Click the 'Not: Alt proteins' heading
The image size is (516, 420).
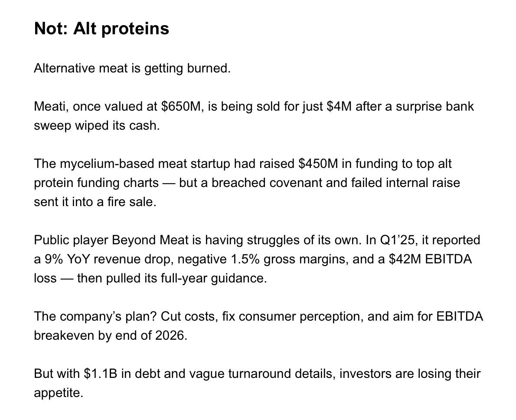[101, 28]
